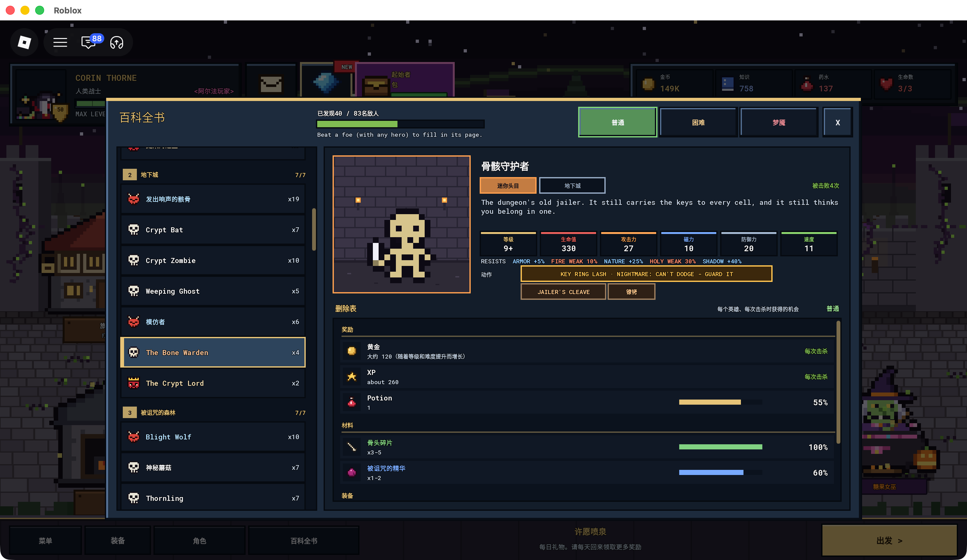Select KEY RING LASH action

[x=646, y=274]
